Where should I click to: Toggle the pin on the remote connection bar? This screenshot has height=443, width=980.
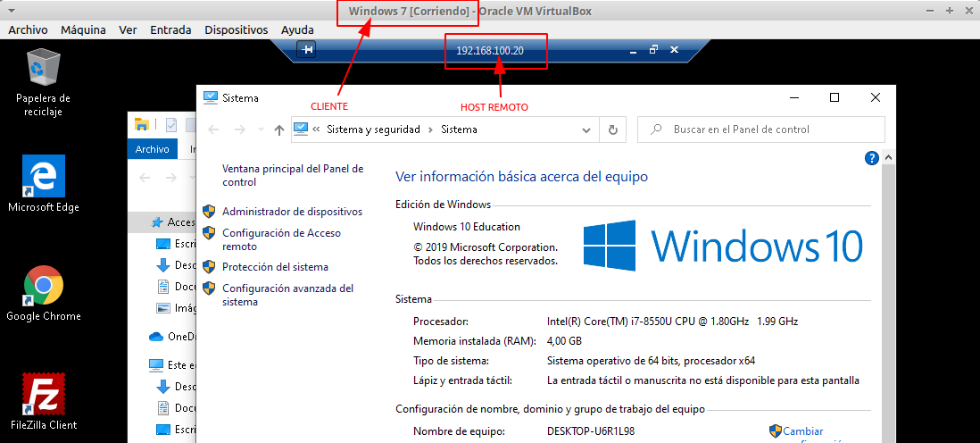click(x=306, y=49)
